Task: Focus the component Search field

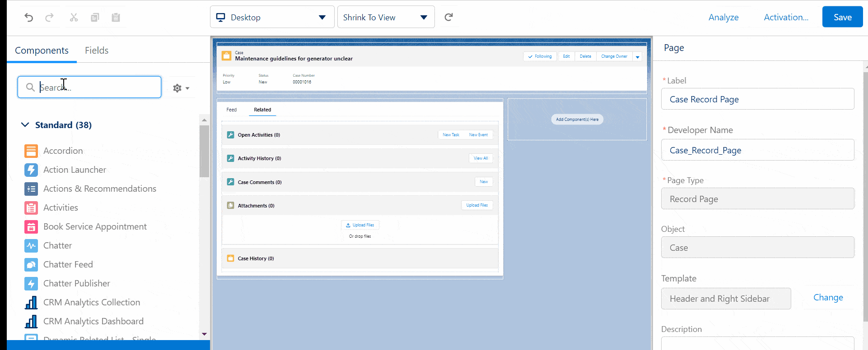Action: tap(89, 87)
